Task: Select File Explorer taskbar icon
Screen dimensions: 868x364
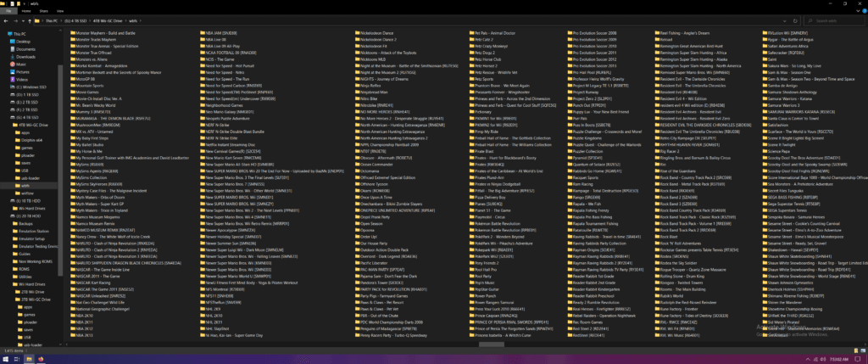Action: (30, 359)
